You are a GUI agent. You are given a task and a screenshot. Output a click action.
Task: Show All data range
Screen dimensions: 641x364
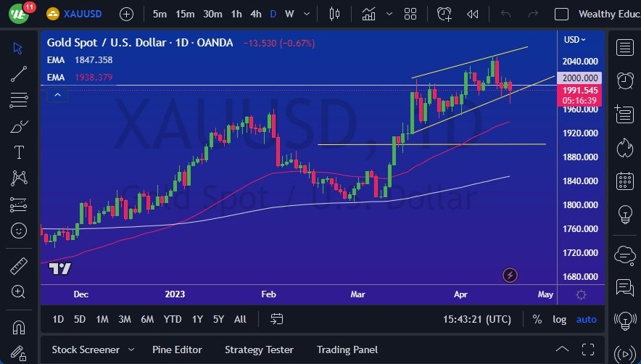coord(241,319)
